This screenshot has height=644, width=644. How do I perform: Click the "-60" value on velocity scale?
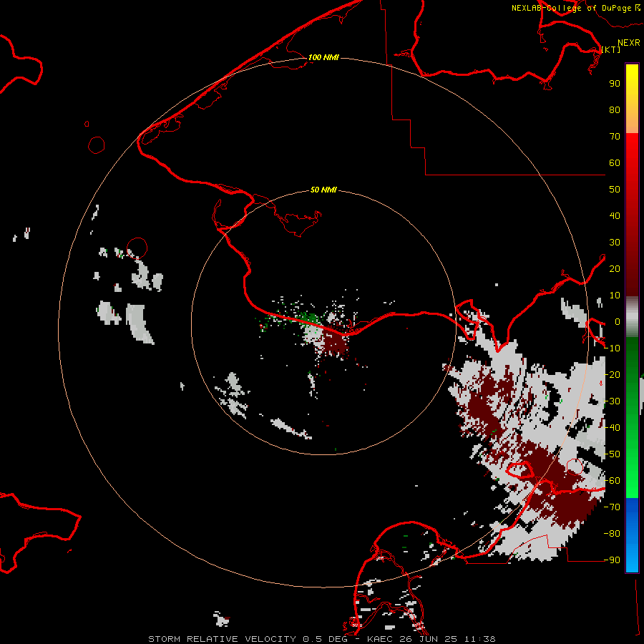612,481
